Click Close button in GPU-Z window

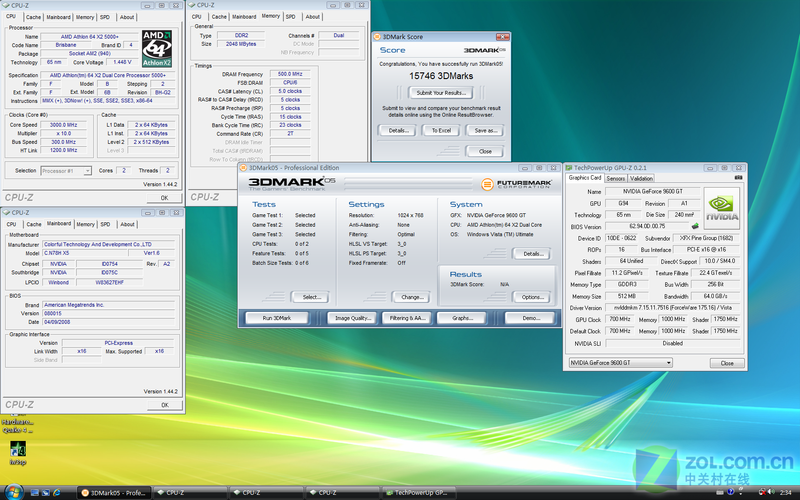[727, 363]
